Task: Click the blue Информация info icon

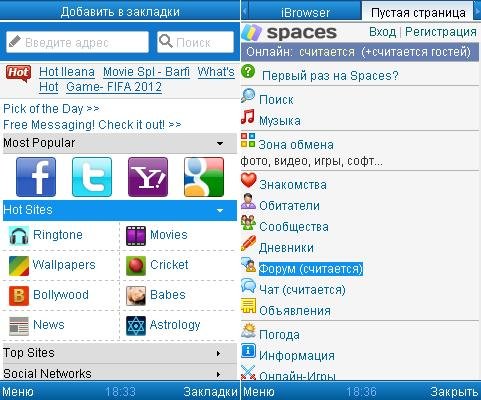Action: [x=249, y=351]
